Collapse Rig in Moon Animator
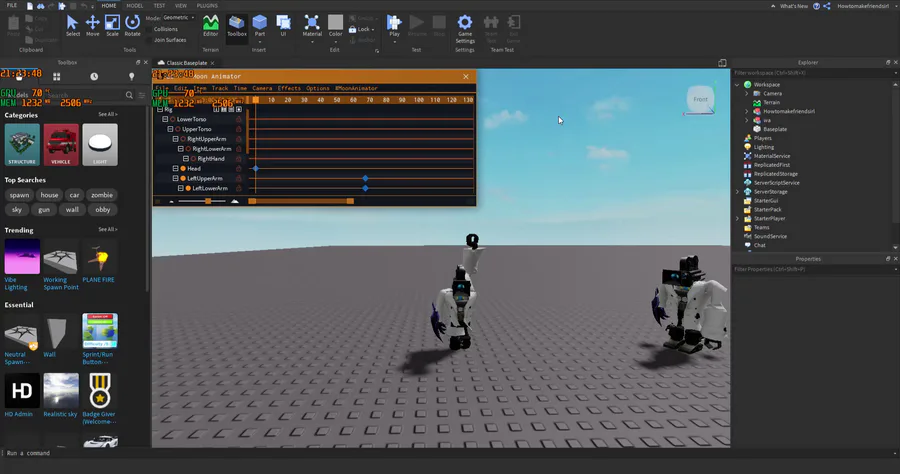 tap(160, 109)
